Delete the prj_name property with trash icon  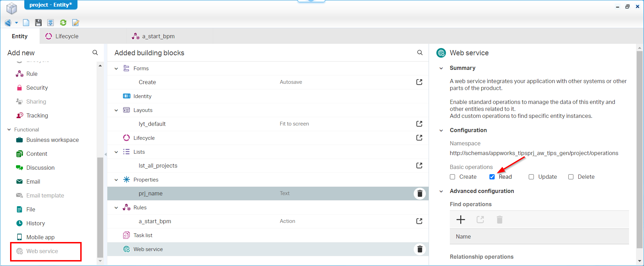420,193
